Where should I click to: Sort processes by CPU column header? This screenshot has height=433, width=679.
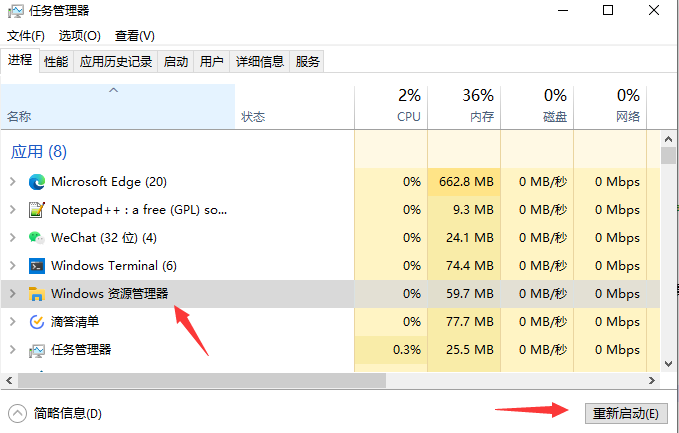pyautogui.click(x=391, y=106)
